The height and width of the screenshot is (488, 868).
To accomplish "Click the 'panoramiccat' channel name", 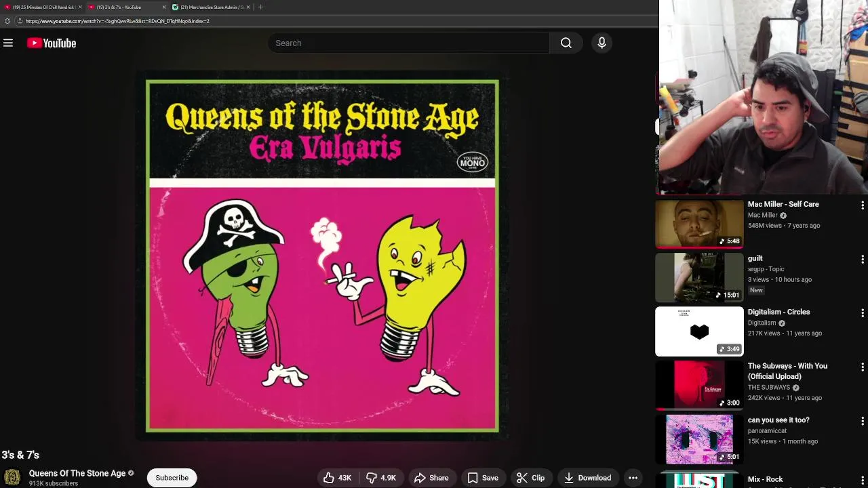I will pos(767,431).
